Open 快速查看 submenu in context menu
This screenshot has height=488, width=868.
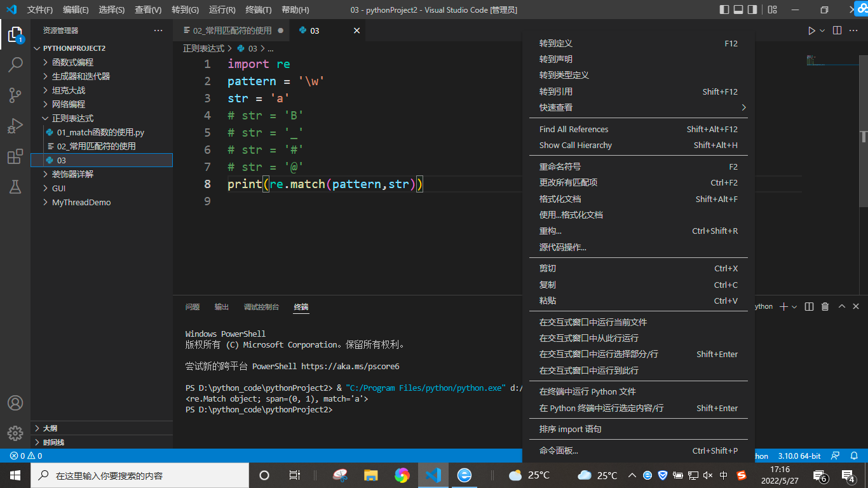pyautogui.click(x=639, y=107)
